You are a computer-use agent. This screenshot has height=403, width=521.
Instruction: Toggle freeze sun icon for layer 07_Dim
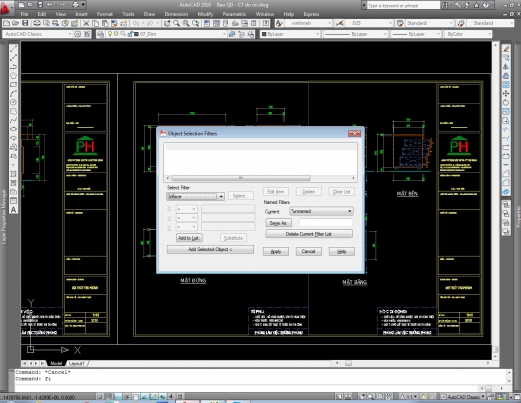[x=116, y=34]
